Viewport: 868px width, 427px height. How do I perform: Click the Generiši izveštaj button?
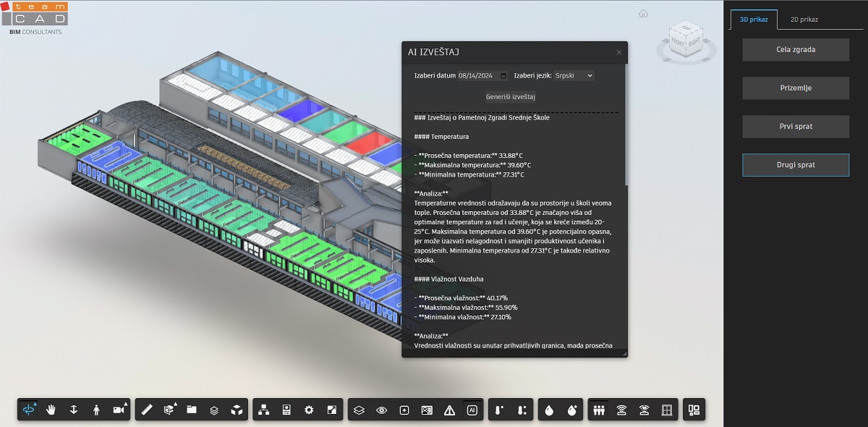pos(511,97)
